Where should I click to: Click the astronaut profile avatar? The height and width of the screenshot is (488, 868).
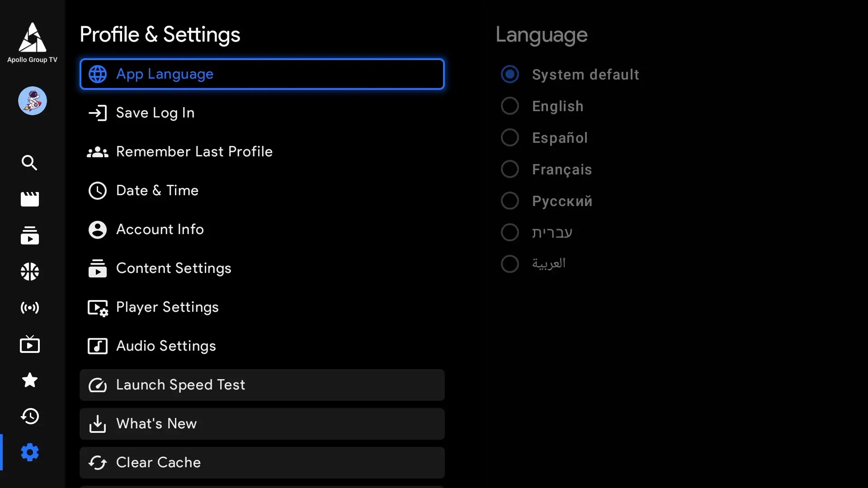point(33,101)
